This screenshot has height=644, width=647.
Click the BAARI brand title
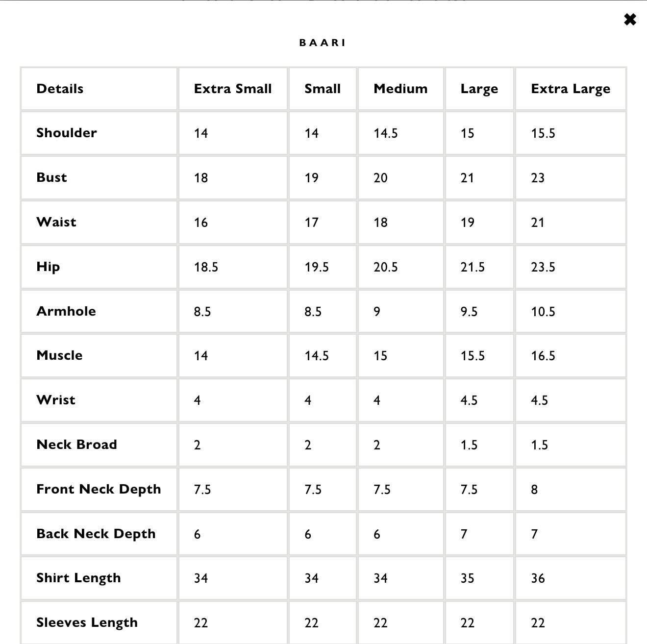[x=323, y=43]
